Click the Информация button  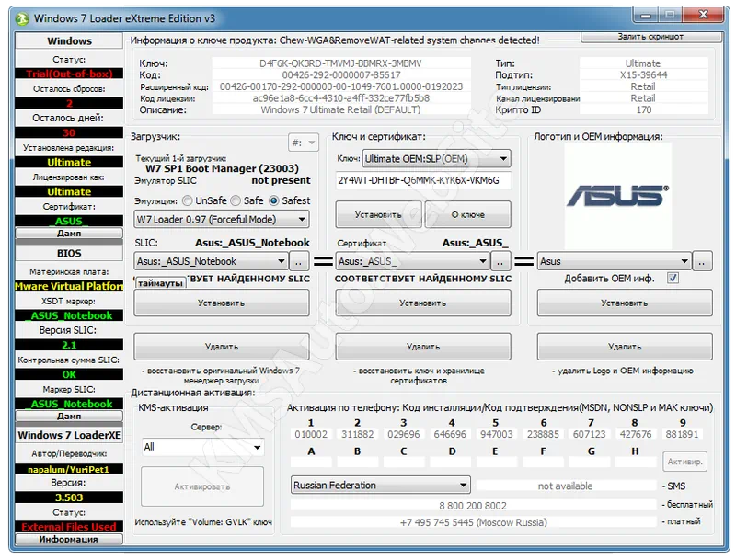pyautogui.click(x=69, y=540)
